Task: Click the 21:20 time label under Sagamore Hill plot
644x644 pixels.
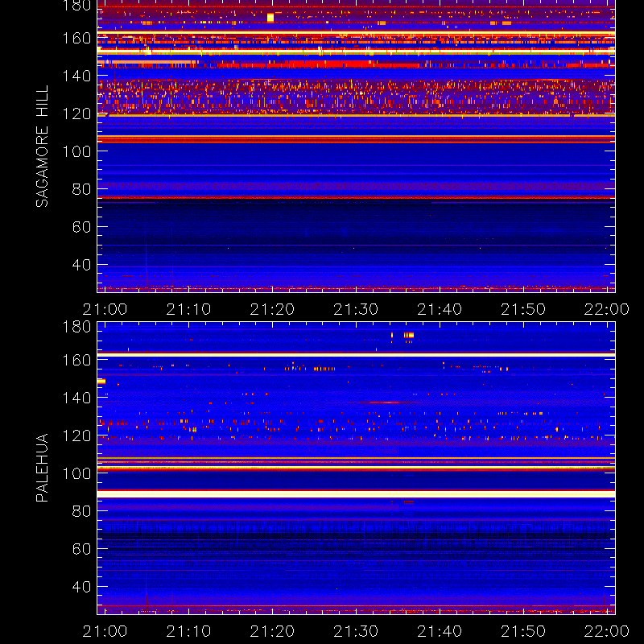Action: click(272, 309)
